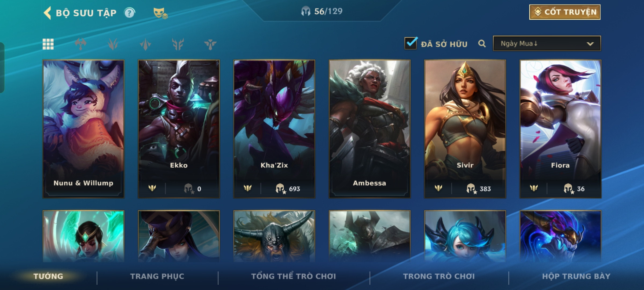The height and width of the screenshot is (290, 644).
Task: Filter champions by the second role icon
Action: (x=113, y=44)
